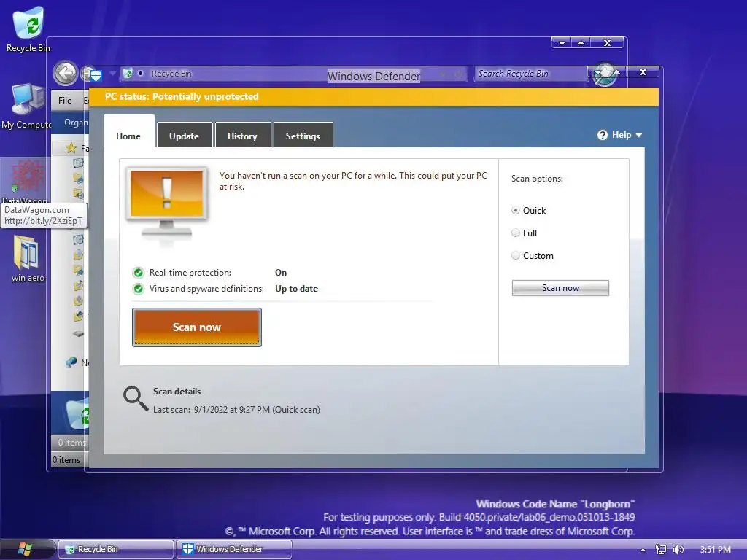747x560 pixels.
Task: Click the Search Recycle Bin field
Action: pyautogui.click(x=530, y=74)
